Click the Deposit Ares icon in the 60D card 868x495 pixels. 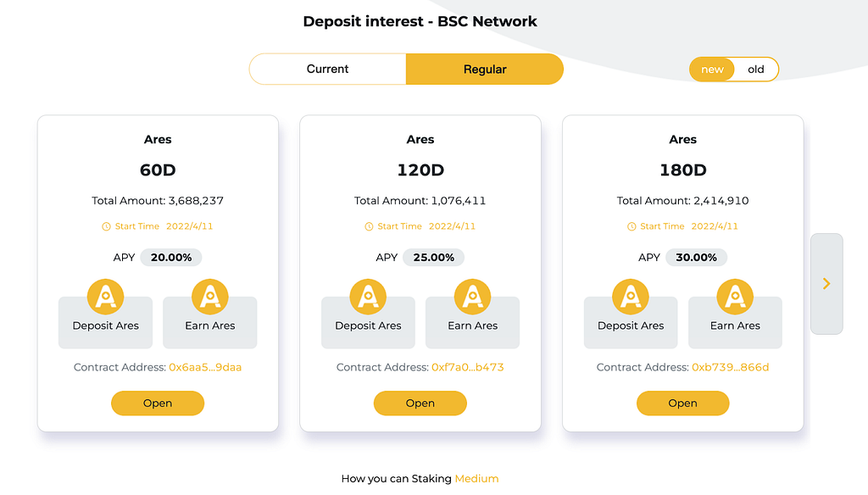[105, 297]
